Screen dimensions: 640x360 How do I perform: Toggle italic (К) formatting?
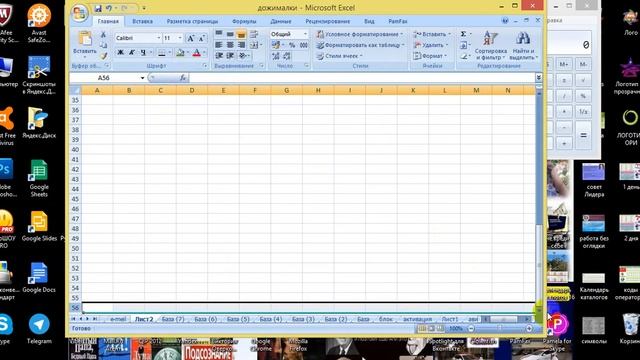(131, 53)
